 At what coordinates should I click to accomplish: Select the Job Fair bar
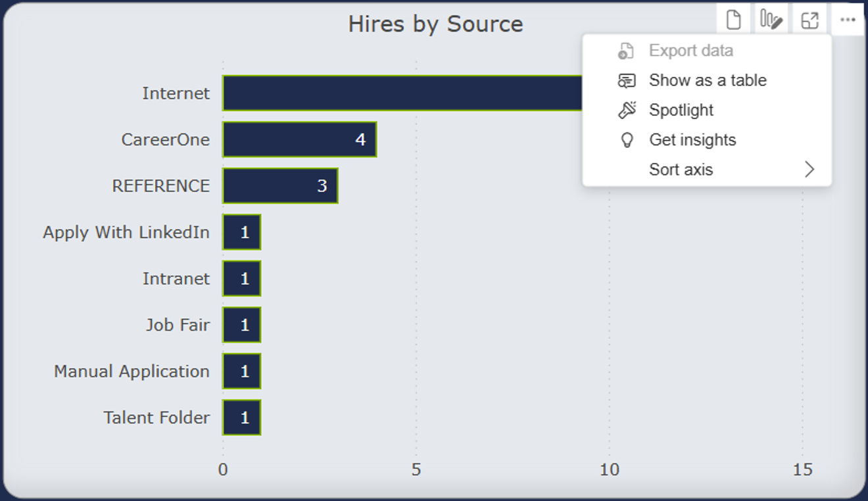pos(242,325)
